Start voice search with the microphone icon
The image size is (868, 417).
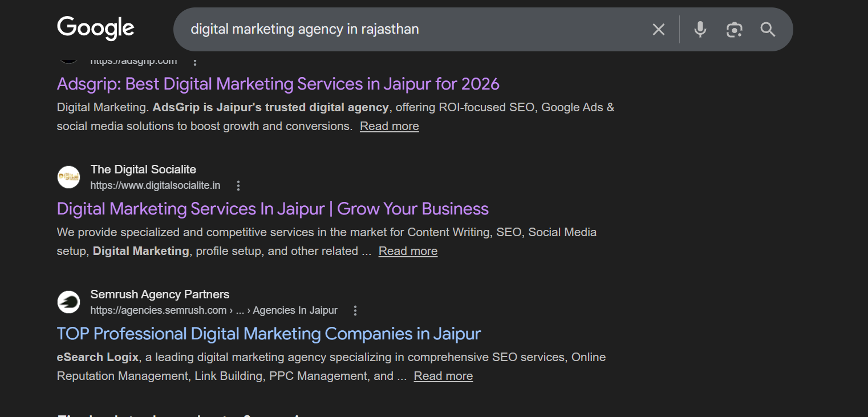click(700, 29)
